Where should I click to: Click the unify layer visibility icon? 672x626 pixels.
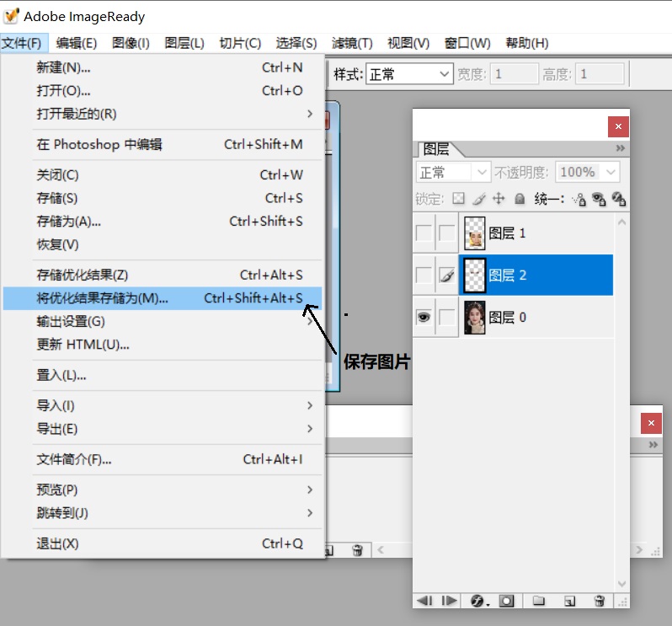click(x=599, y=199)
